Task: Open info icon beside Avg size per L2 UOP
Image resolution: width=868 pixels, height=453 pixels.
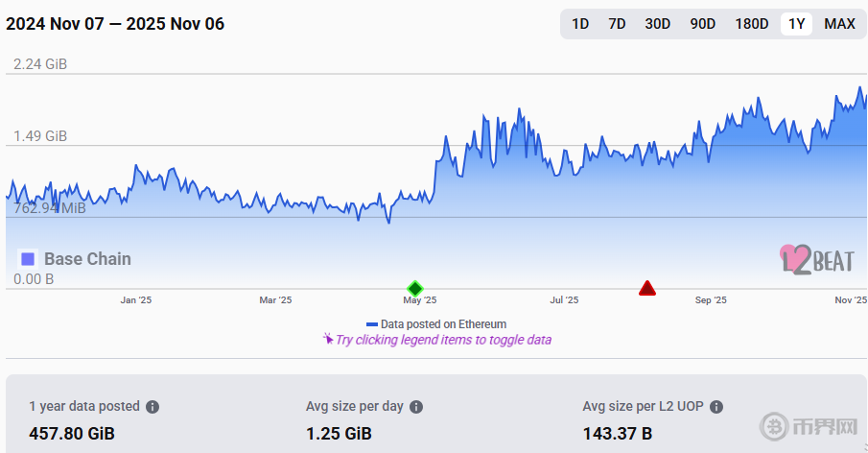Action: (716, 407)
